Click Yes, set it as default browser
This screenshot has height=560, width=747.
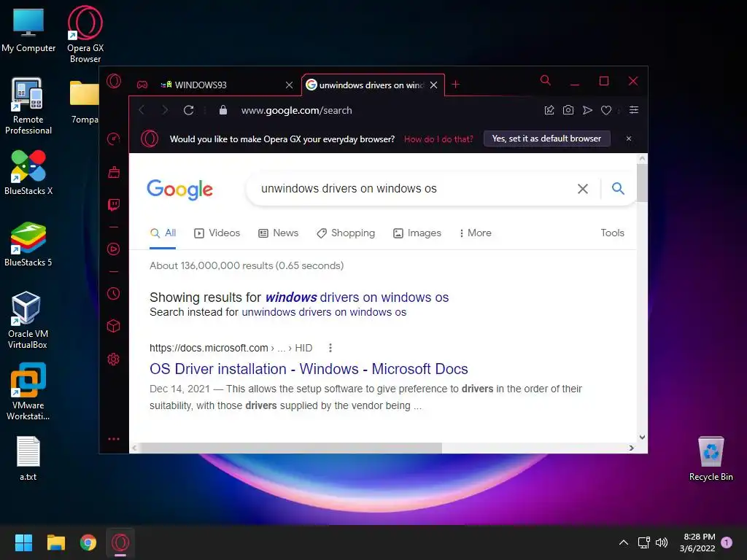(x=547, y=139)
